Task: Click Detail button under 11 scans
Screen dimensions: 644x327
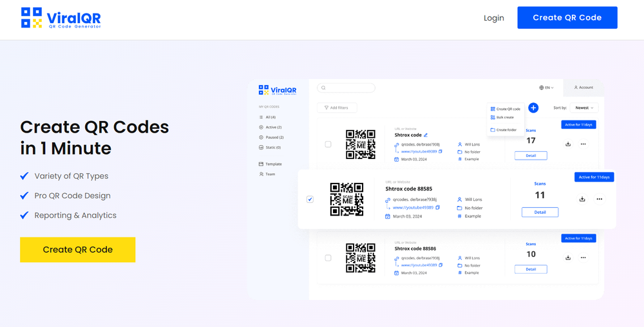Action: (540, 212)
